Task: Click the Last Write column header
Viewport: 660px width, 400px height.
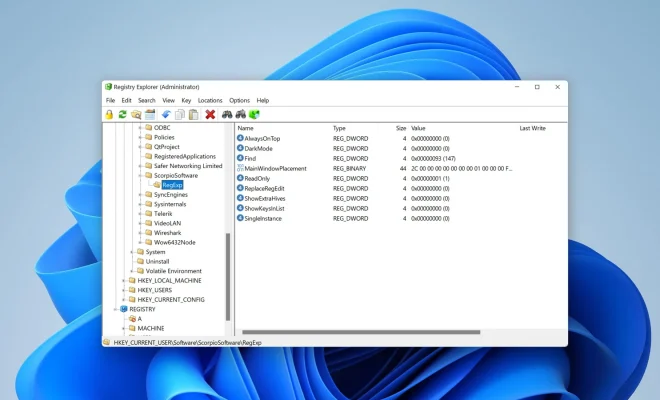Action: coord(532,128)
